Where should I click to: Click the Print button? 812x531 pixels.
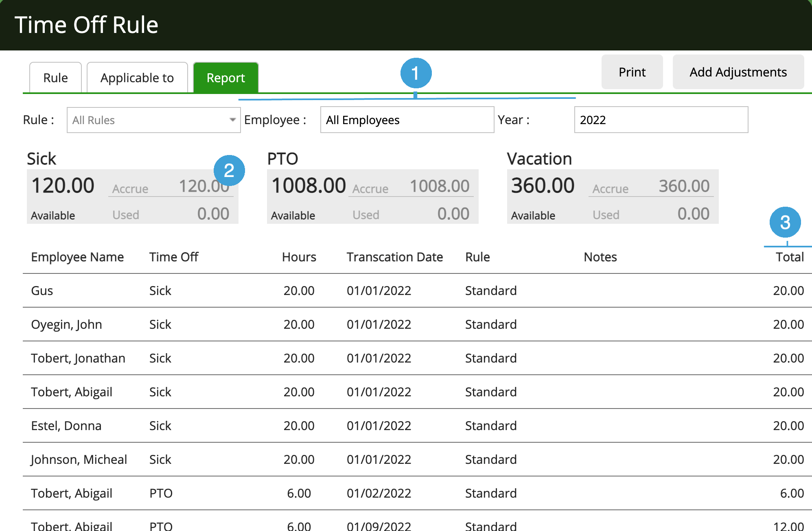point(632,72)
